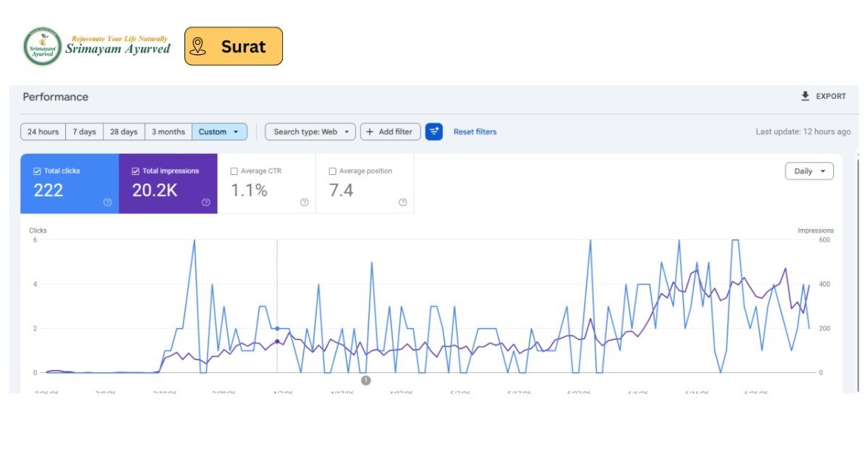Viewport: 868px width, 469px height.
Task: Click the Surat location pin icon
Action: [198, 46]
